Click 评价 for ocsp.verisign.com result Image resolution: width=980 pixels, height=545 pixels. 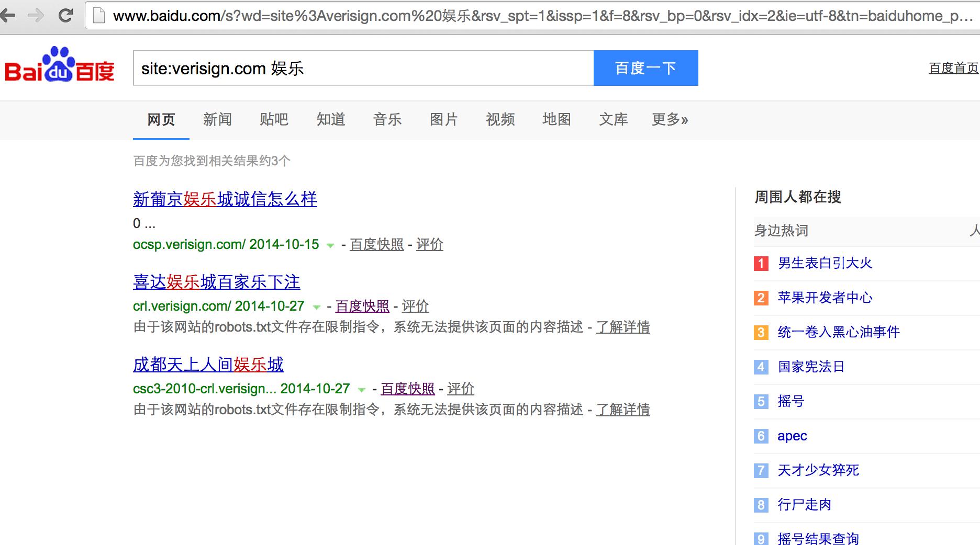tap(430, 244)
